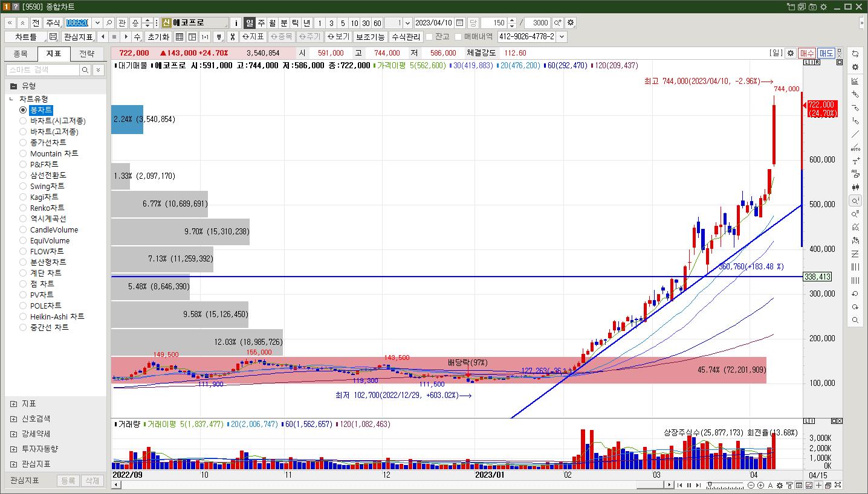Switch to monthly period 월
The width and height of the screenshot is (868, 494).
tap(273, 23)
